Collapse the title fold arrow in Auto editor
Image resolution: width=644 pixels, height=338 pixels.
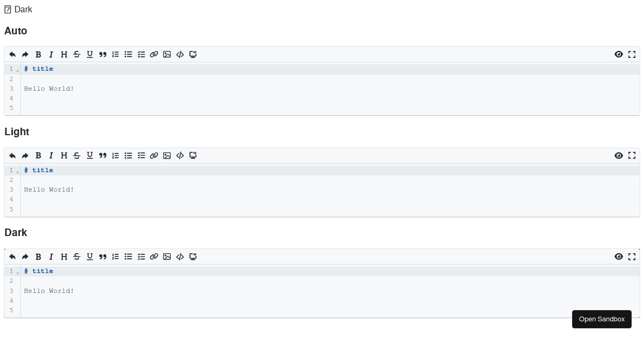click(x=18, y=70)
